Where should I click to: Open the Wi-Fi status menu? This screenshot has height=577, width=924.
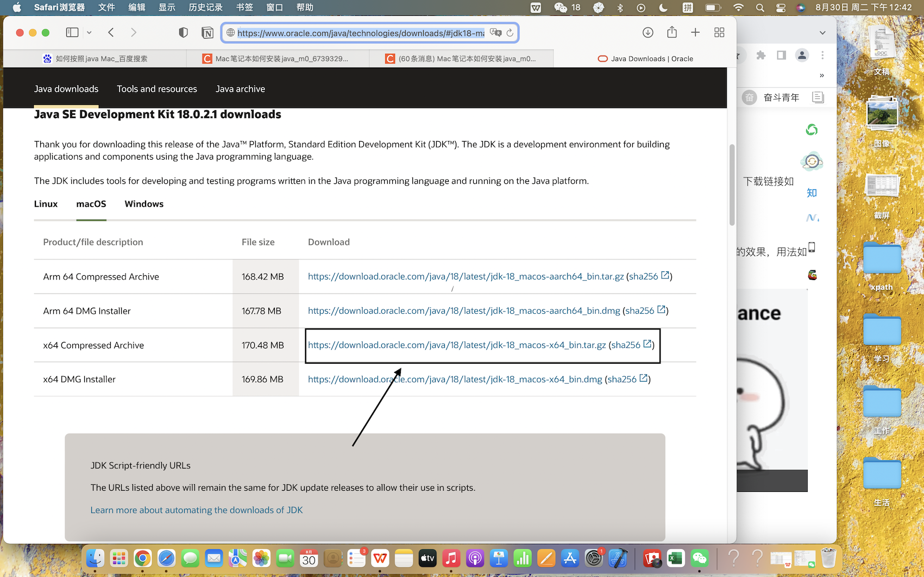738,8
